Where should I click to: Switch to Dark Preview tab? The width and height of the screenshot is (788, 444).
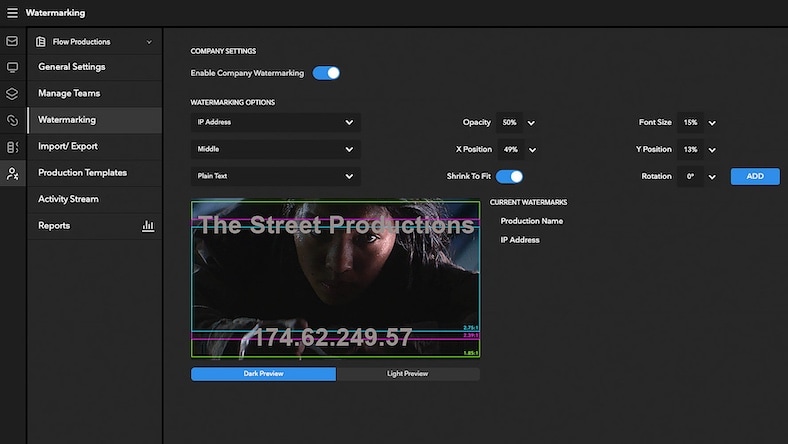coord(263,374)
